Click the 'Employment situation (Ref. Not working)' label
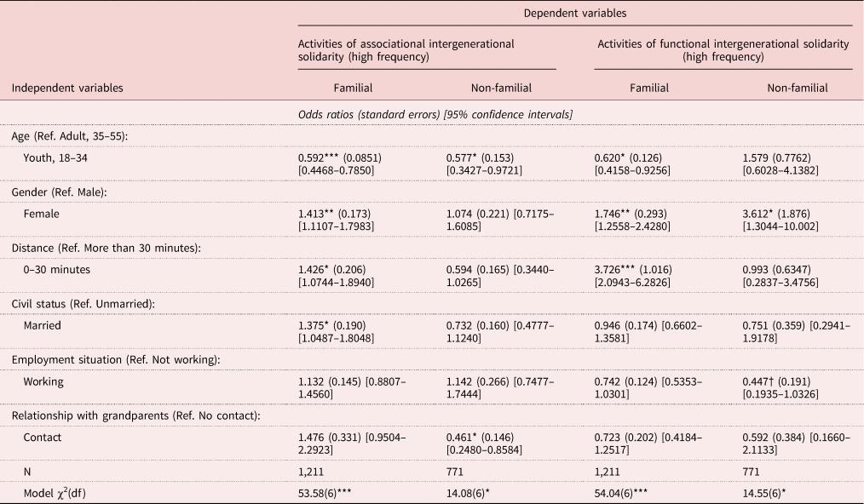The image size is (864, 504). point(116,359)
